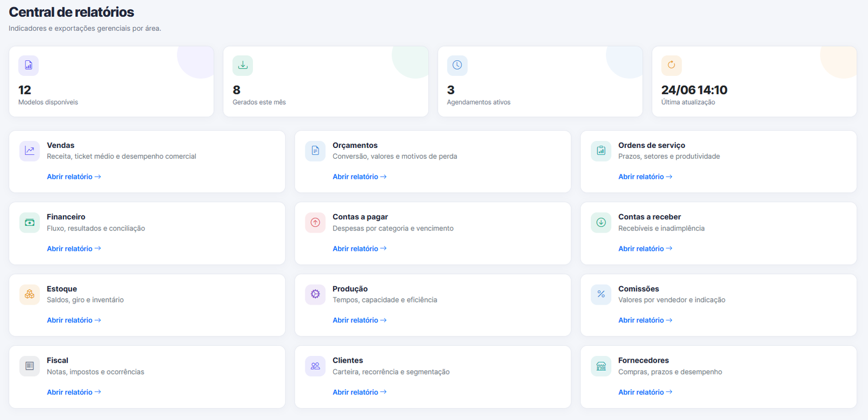Select the Contas a receber title
This screenshot has height=420, width=868.
pos(649,217)
